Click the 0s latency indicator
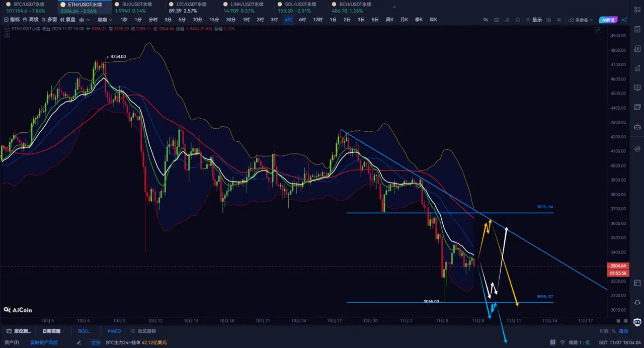 [x=486, y=20]
